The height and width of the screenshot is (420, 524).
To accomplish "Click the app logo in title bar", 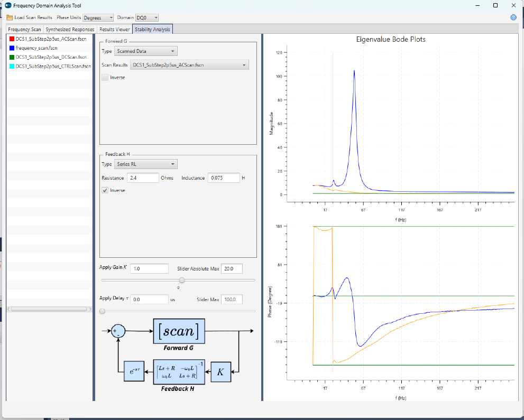I will (8, 5).
